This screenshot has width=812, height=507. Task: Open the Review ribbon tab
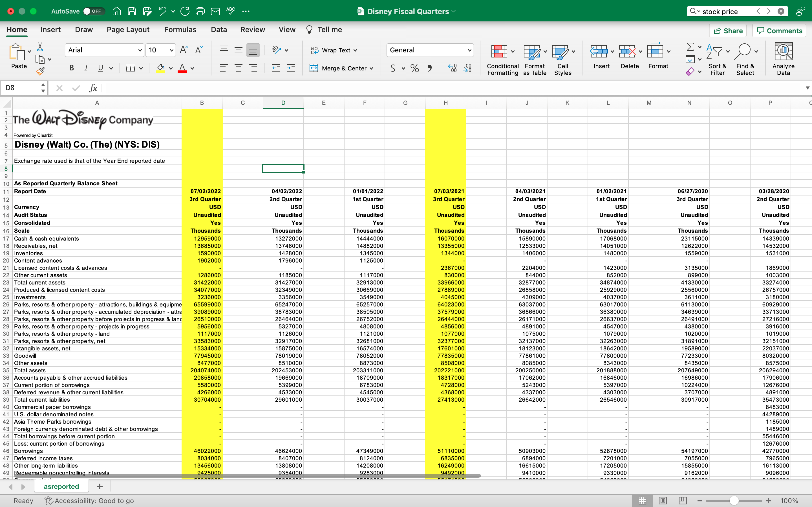pyautogui.click(x=253, y=30)
